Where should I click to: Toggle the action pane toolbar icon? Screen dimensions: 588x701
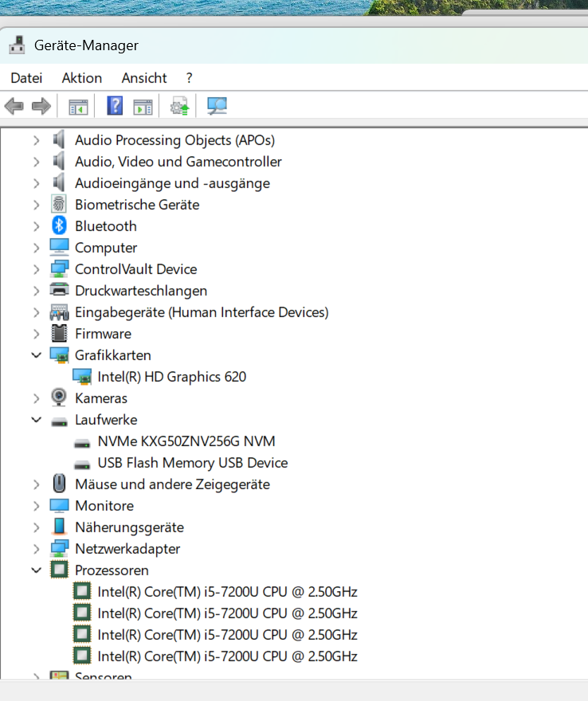(143, 107)
